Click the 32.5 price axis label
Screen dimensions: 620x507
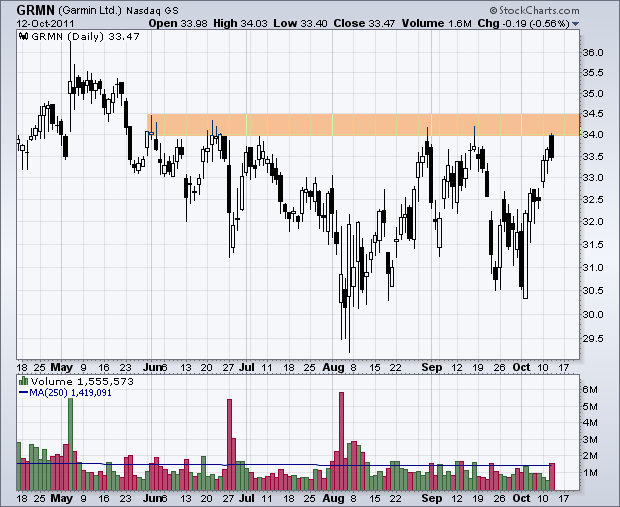(x=593, y=199)
